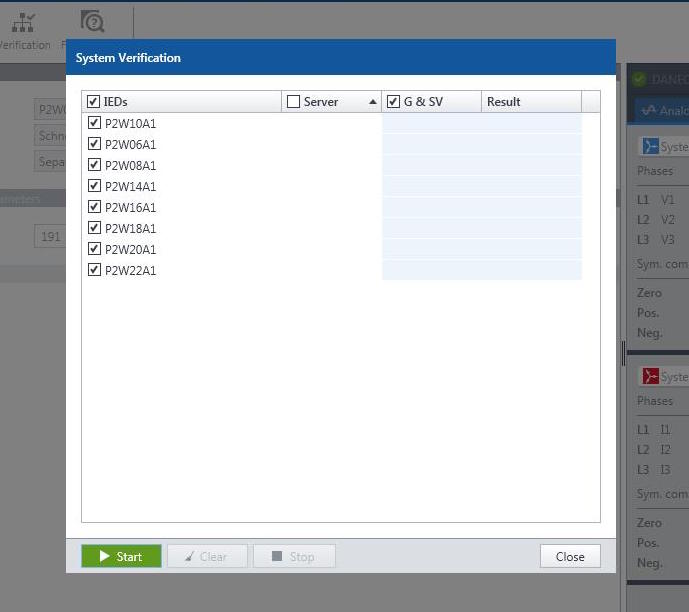Click the Result column header
The height and width of the screenshot is (612, 689).
[x=531, y=101]
